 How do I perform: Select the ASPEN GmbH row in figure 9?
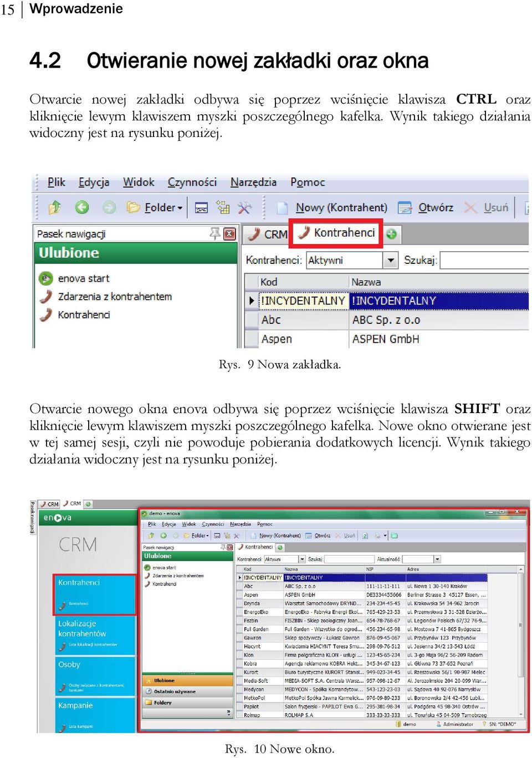tap(386, 339)
